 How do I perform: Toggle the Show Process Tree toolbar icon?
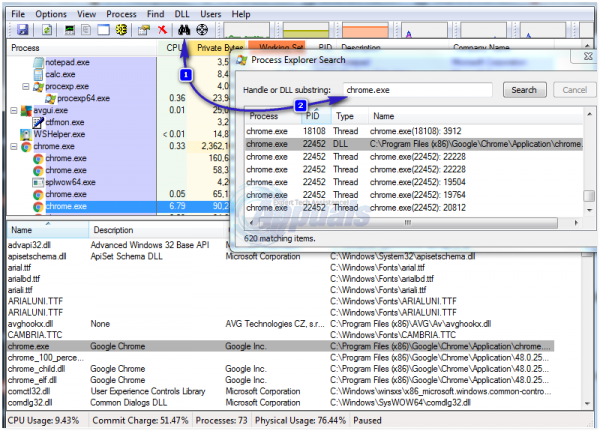click(x=86, y=30)
